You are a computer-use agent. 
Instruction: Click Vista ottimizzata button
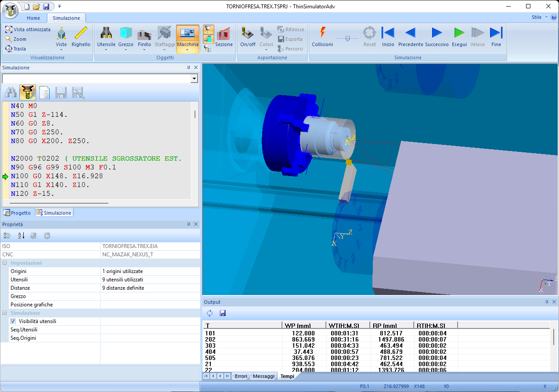click(x=28, y=29)
